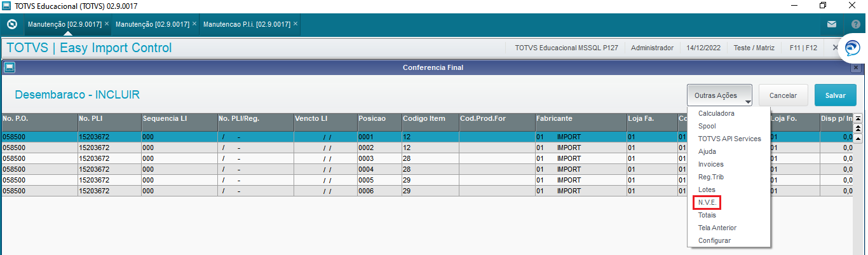868x255 pixels.
Task: Click TOTVS Educacional MSSQL P127 label
Action: (x=566, y=48)
